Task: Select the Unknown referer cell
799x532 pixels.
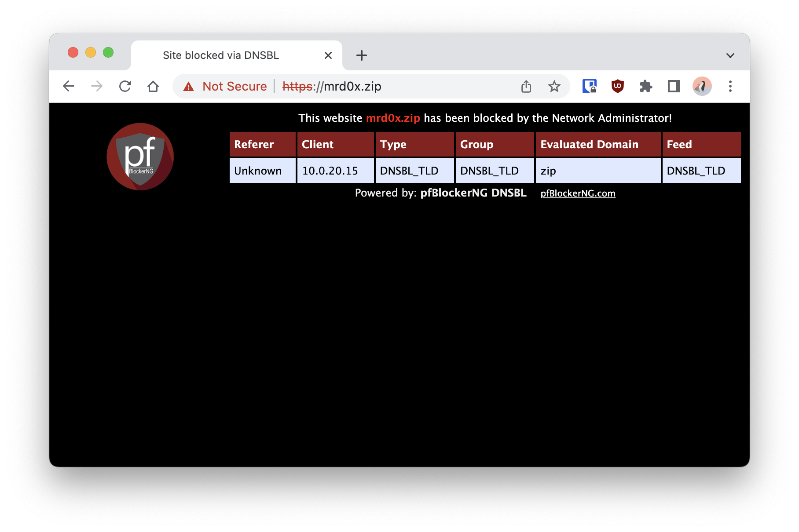Action: (x=263, y=171)
